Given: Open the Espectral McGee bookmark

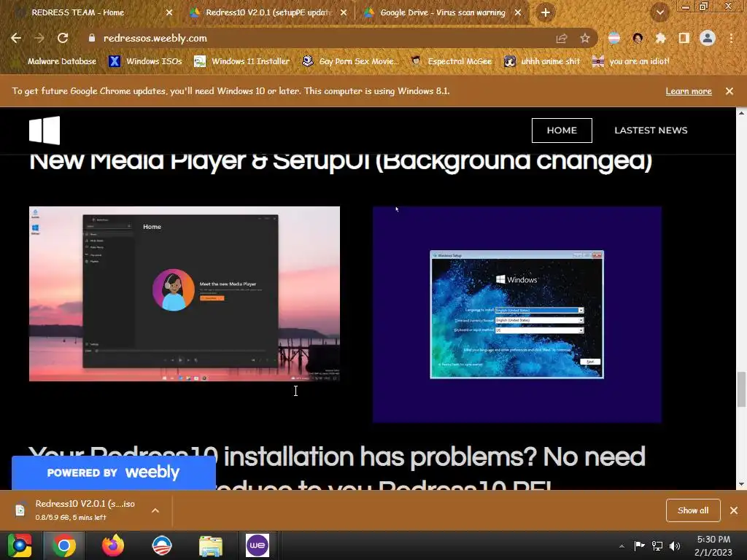Looking at the screenshot, I should (451, 61).
